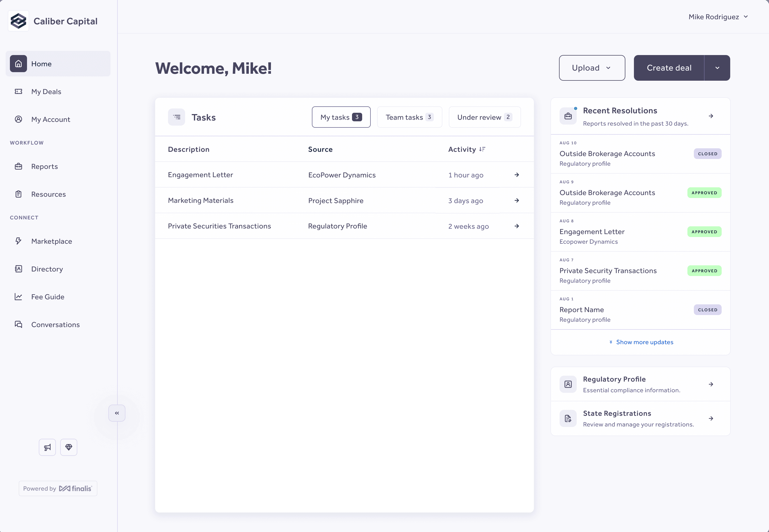
Task: Click the diamond icon in sidebar footer
Action: 69,447
